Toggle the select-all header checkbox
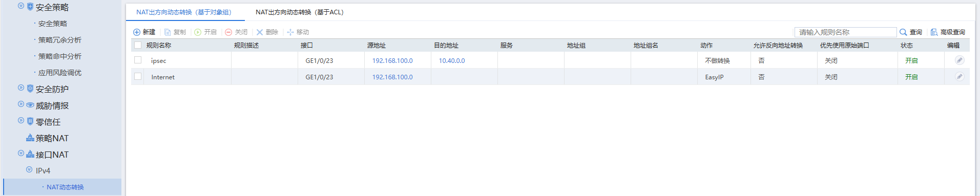 click(x=138, y=45)
